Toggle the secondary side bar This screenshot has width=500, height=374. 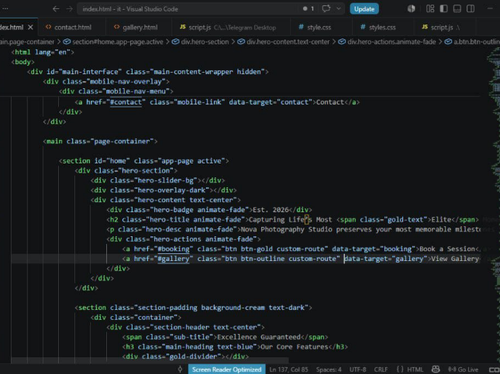point(470,9)
